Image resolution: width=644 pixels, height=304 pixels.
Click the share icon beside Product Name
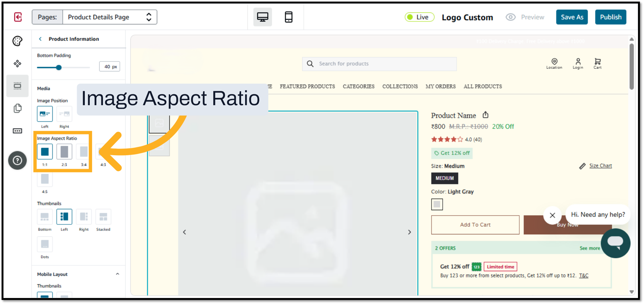(485, 115)
